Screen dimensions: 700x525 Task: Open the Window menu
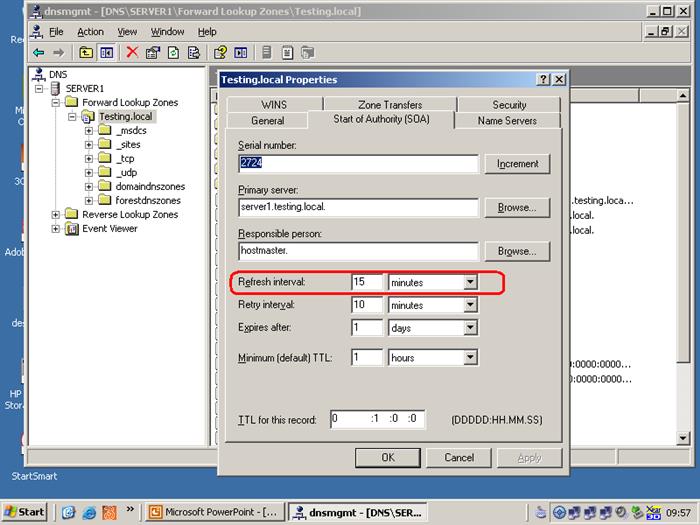[x=167, y=32]
